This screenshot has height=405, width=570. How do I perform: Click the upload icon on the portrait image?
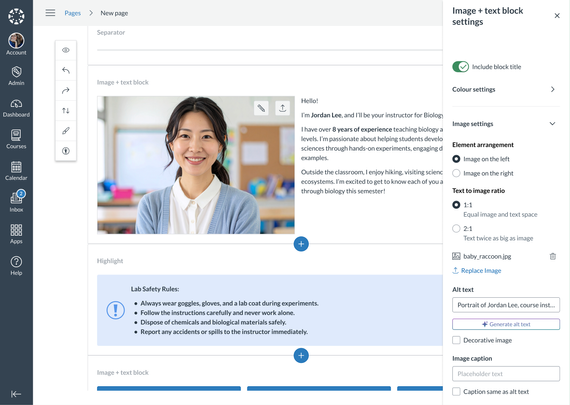[x=282, y=108]
